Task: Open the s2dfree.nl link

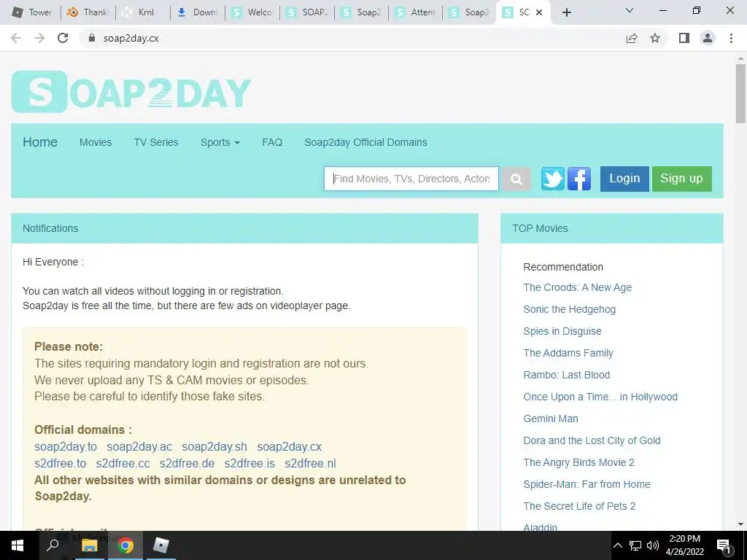Action: tap(310, 463)
